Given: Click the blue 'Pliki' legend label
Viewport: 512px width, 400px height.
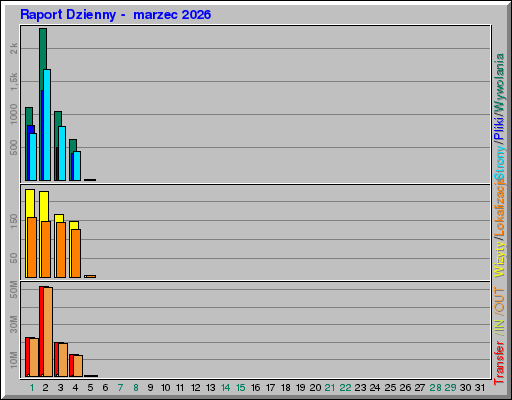Looking at the screenshot, I should pos(500,128).
